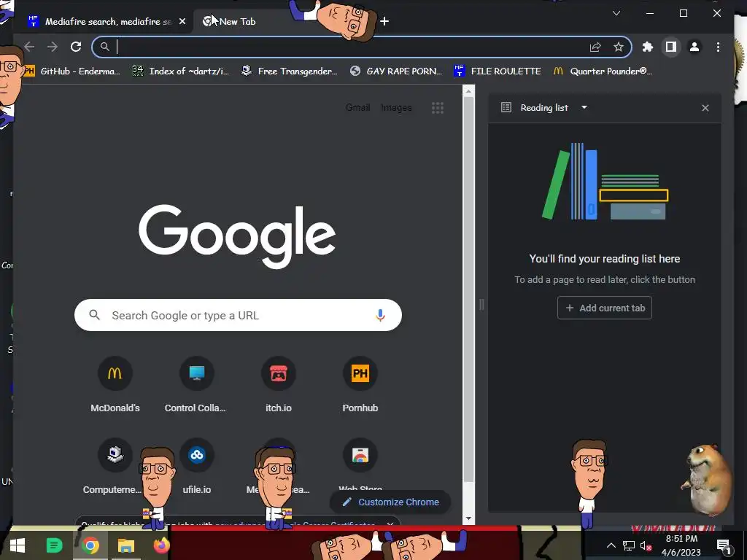The width and height of the screenshot is (747, 560).
Task: Reload the current page
Action: click(x=76, y=47)
